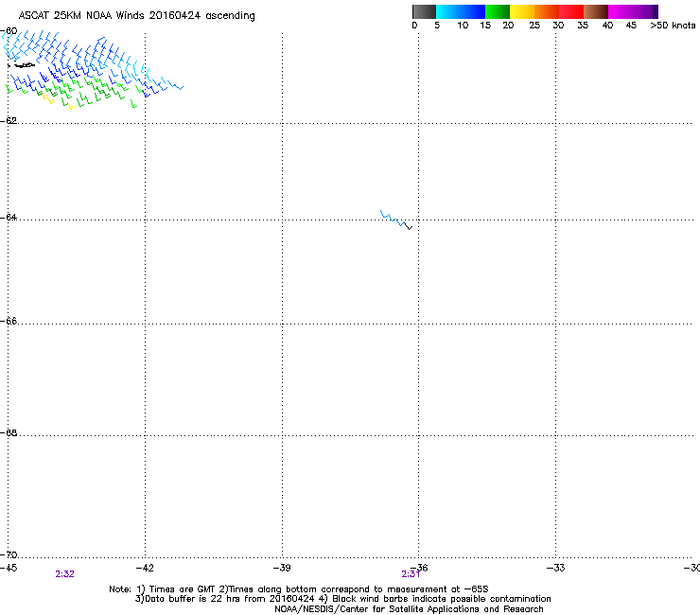Image resolution: width=700 pixels, height=615 pixels.
Task: Click the -62 latitude label
Action: (x=9, y=120)
